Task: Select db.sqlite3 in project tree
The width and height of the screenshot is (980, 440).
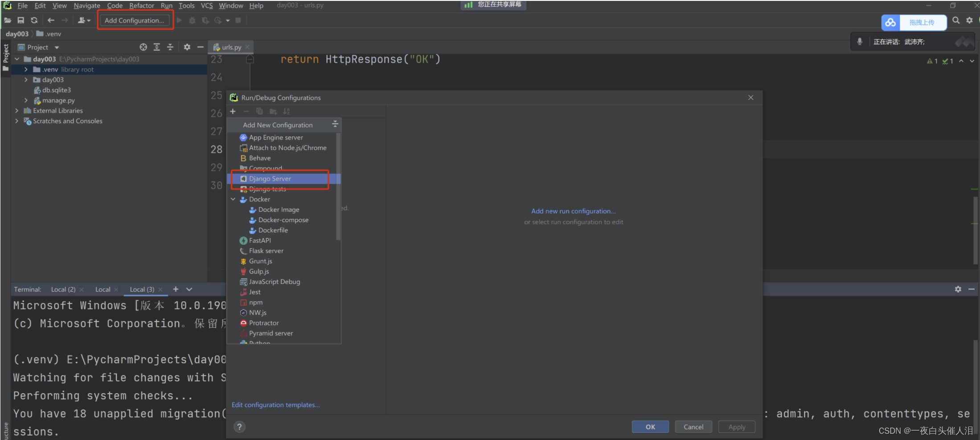Action: [56, 90]
